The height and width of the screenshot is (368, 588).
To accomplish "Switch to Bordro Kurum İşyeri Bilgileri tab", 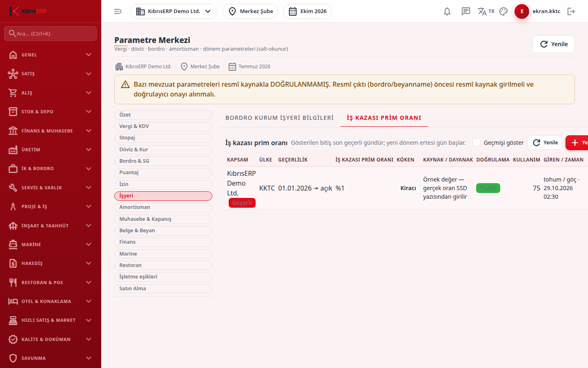I will (x=279, y=118).
